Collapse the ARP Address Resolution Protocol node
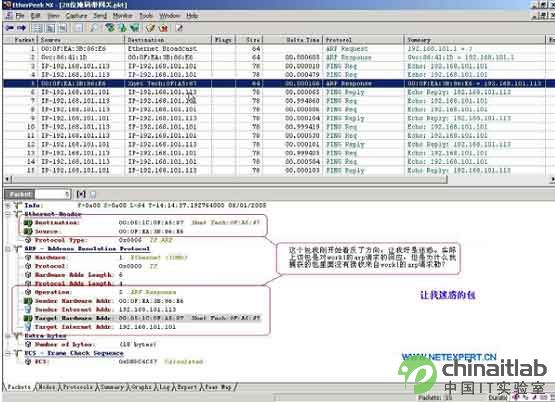The height and width of the screenshot is (402, 555). click(x=8, y=249)
